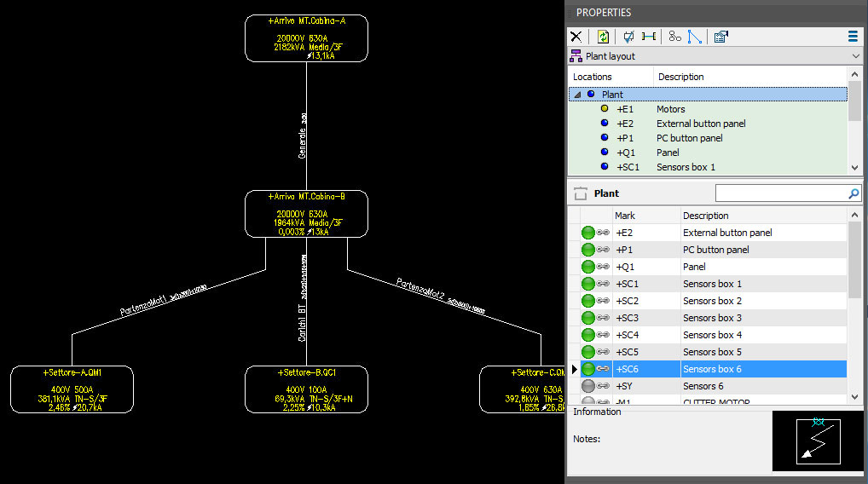
Task: Select the 'Sensors box 5' description cell
Action: (x=763, y=352)
